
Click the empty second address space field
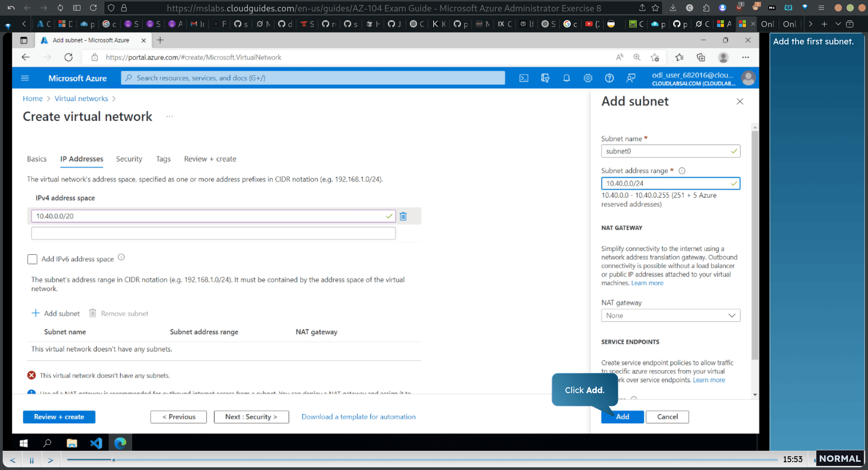(x=213, y=233)
